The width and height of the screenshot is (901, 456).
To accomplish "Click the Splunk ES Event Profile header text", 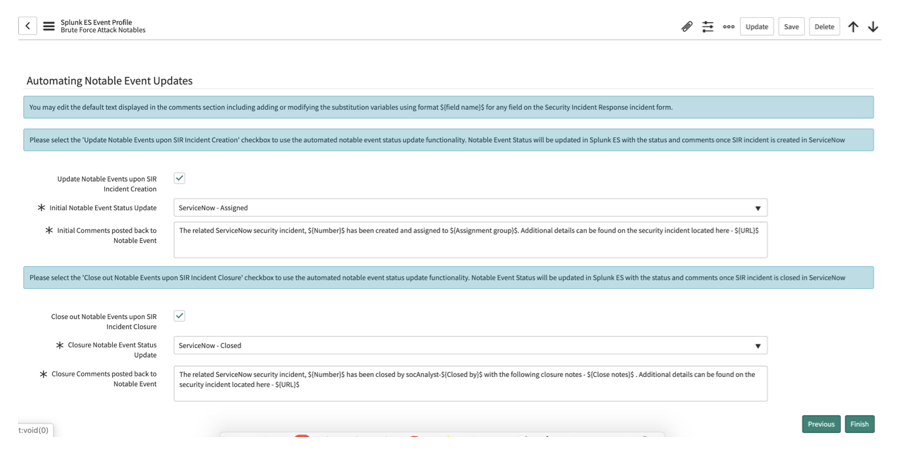I will (x=96, y=22).
